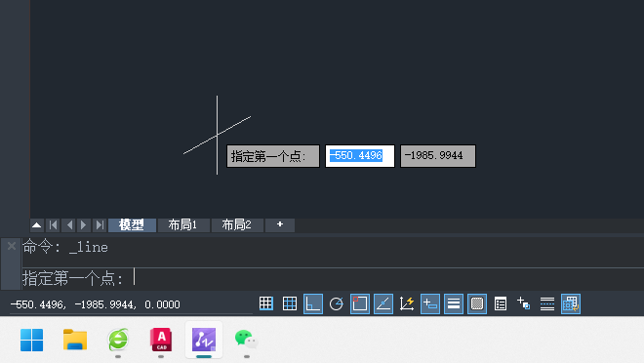Go to the next layout tab
Screen dimensions: 644x363
click(84, 225)
